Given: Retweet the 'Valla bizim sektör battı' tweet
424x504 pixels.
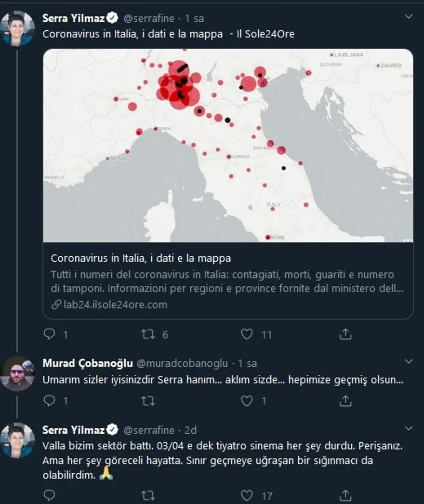Looking at the screenshot, I should click(x=148, y=495).
